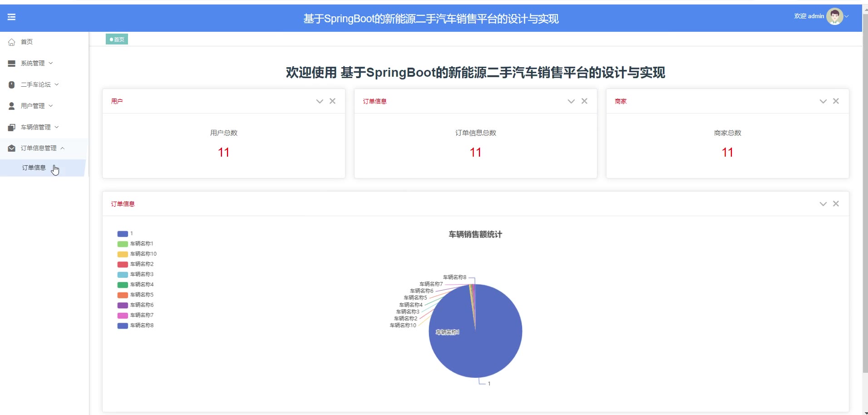Click the 二手车论坛 icon
This screenshot has width=868, height=415.
point(12,84)
